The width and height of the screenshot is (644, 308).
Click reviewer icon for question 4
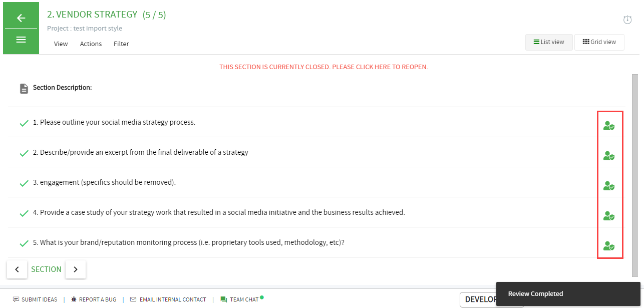click(609, 216)
